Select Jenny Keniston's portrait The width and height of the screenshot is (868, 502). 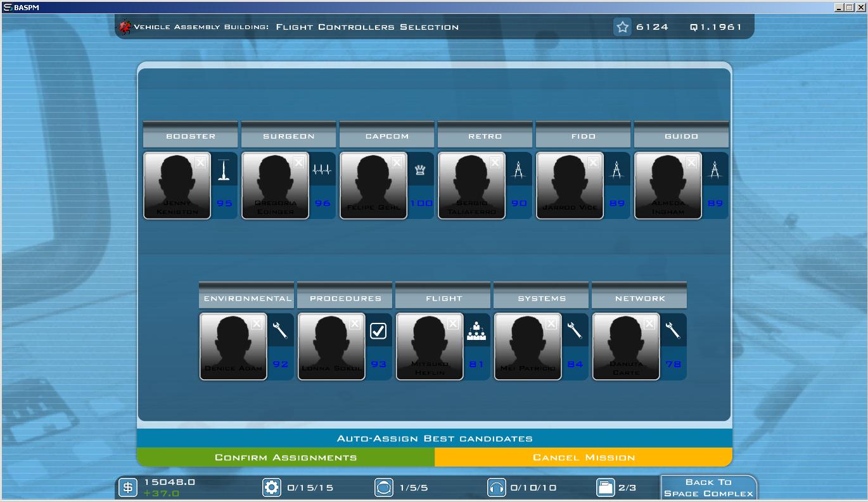[177, 185]
